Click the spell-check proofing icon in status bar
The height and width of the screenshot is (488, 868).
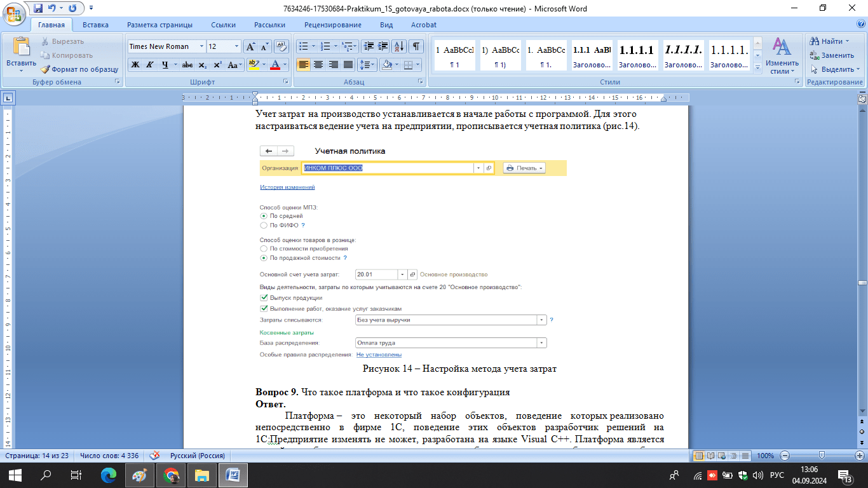(x=154, y=456)
